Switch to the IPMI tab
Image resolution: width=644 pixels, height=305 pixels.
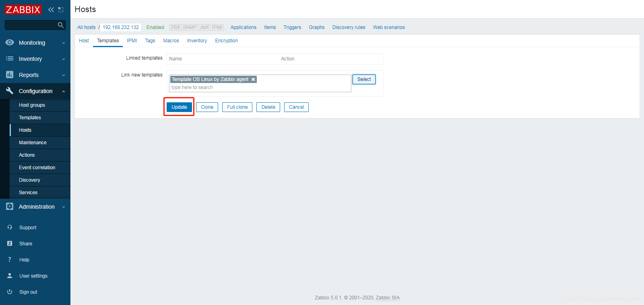(132, 41)
